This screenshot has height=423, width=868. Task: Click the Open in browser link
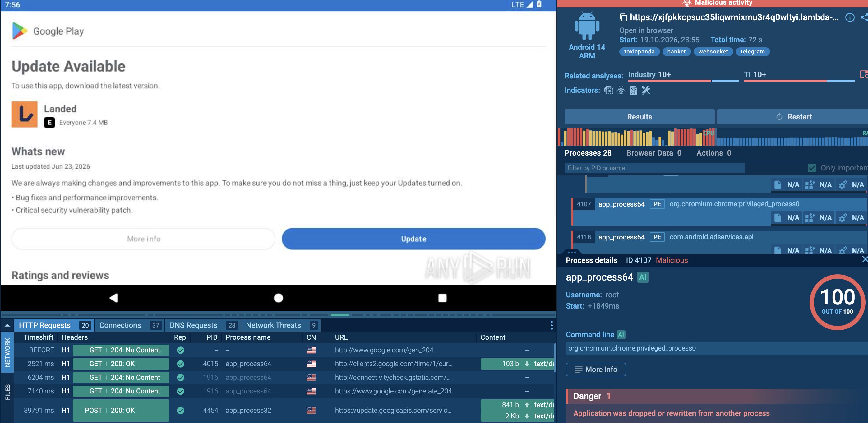pos(646,30)
